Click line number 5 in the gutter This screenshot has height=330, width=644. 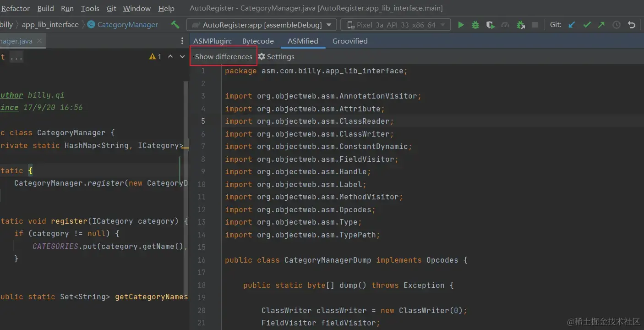[x=203, y=121]
